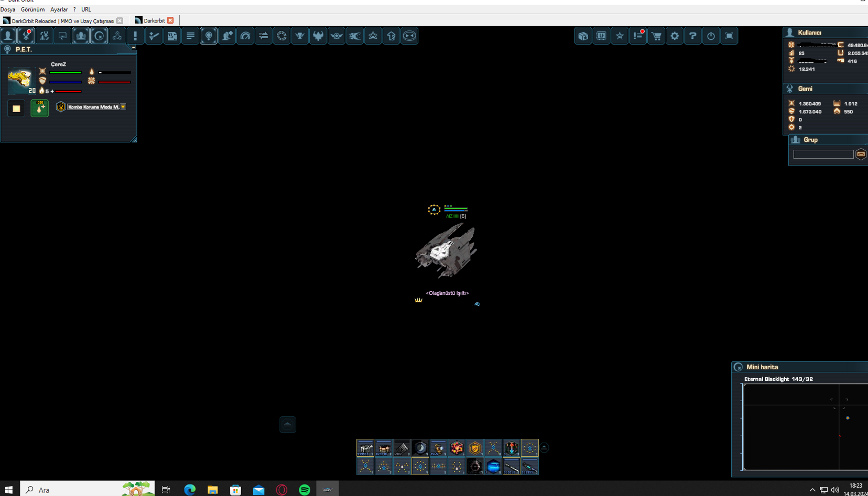
Task: Open the booty box with star icon
Action: pyautogui.click(x=583, y=36)
